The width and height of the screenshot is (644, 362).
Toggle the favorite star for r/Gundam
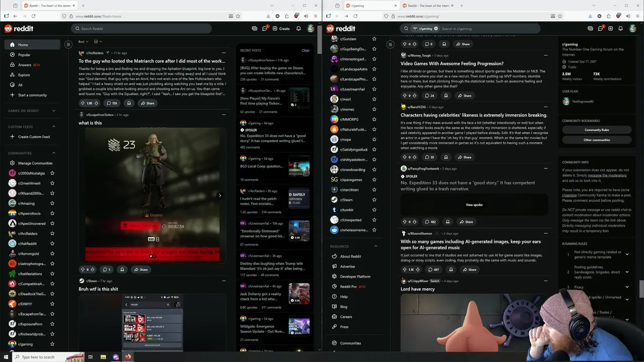(x=374, y=39)
